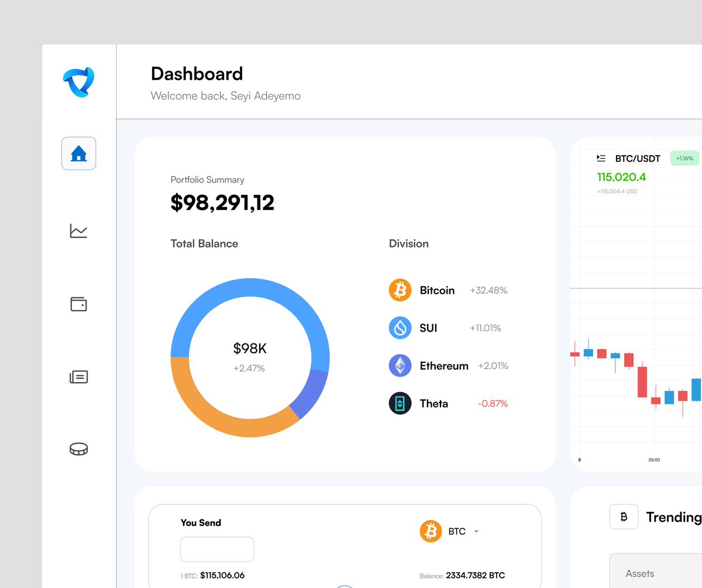This screenshot has height=588, width=702.
Task: Click the $98,291,12 portfolio total
Action: (x=222, y=202)
